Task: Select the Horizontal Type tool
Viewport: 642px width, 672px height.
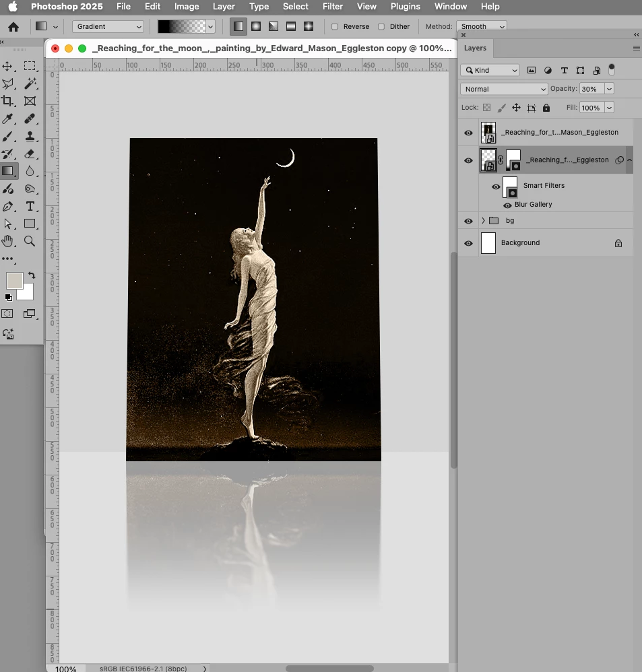Action: [x=30, y=207]
